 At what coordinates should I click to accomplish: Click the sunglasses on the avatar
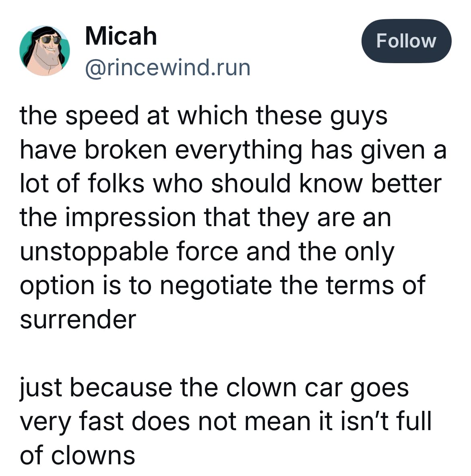click(x=50, y=40)
